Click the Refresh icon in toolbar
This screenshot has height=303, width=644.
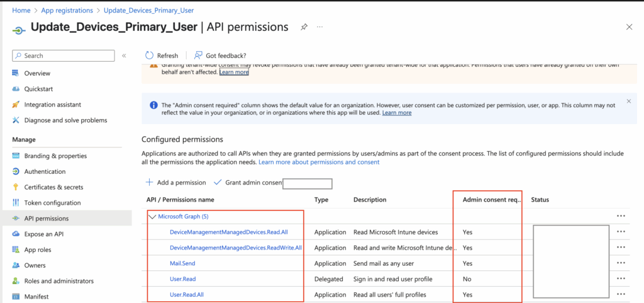coord(149,55)
